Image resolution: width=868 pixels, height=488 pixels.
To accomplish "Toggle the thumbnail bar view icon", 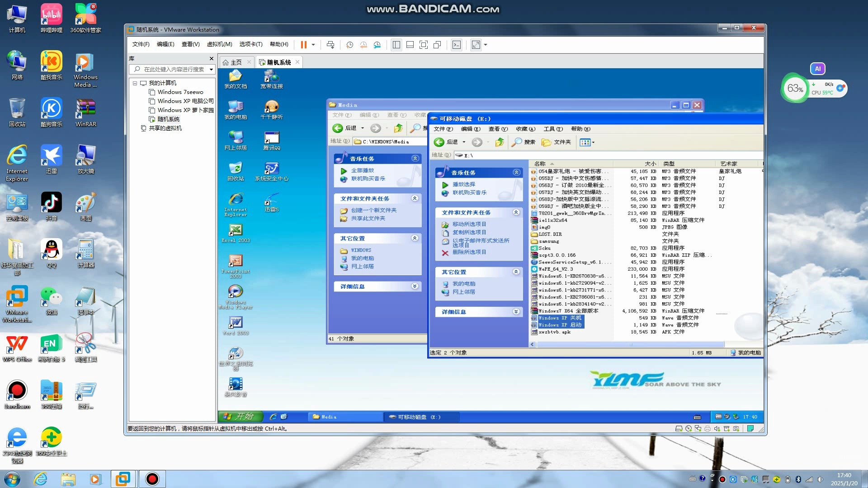I will coord(410,45).
